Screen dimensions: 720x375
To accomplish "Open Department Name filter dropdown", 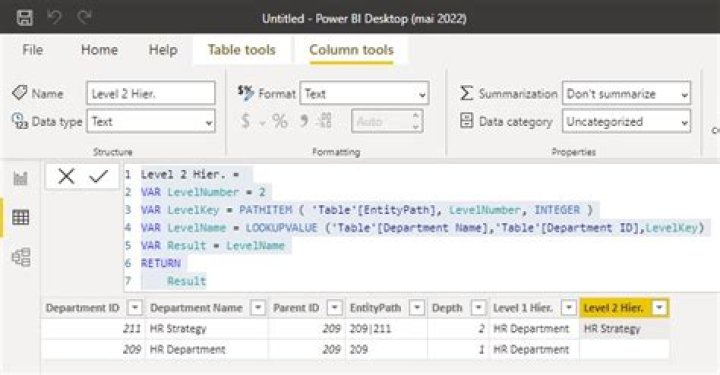I will click(x=258, y=308).
